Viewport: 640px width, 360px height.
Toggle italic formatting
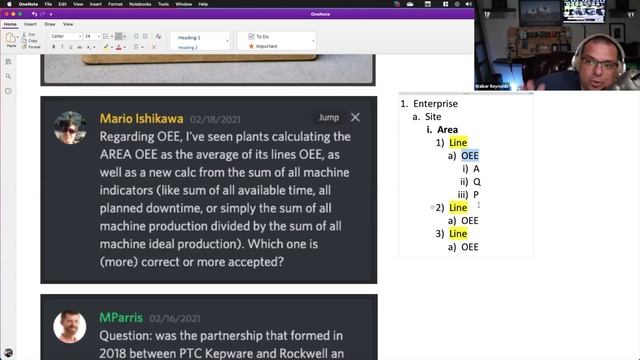[62, 47]
